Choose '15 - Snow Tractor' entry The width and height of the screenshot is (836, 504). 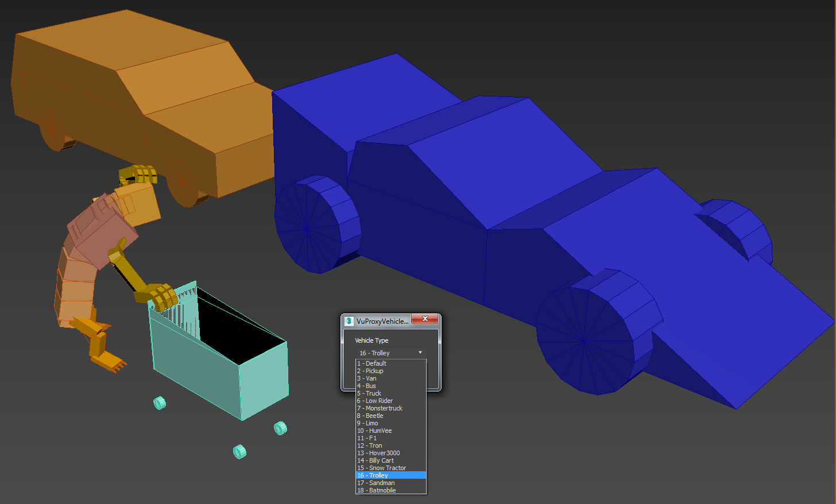pyautogui.click(x=382, y=468)
